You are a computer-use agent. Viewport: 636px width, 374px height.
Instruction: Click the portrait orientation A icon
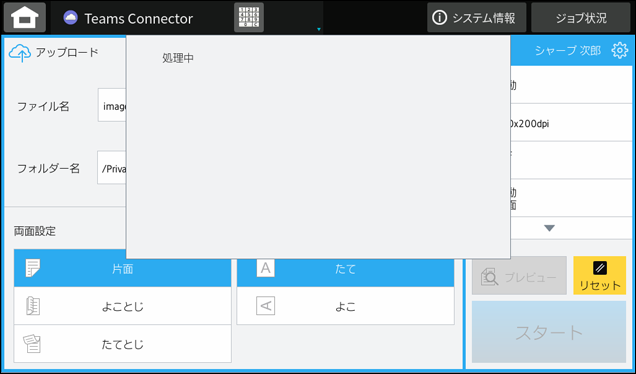point(265,268)
